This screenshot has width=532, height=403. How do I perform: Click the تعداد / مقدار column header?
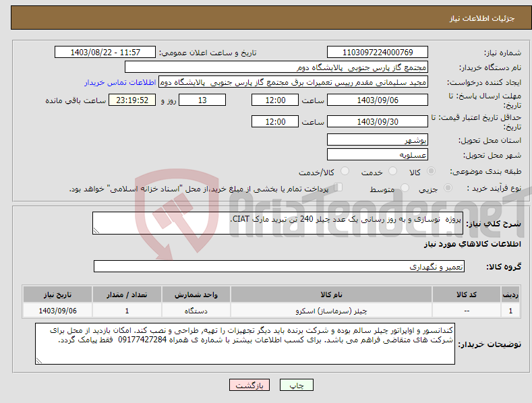(127, 294)
